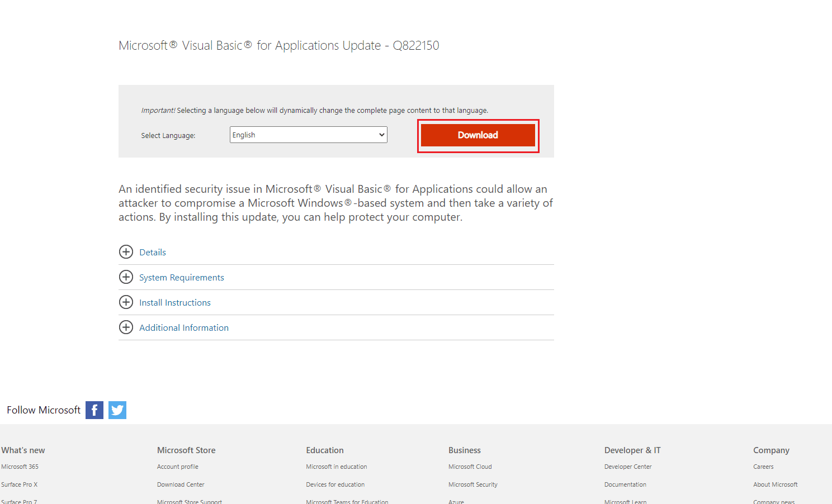Click the 'What's new' footer heading
This screenshot has width=832, height=504.
[x=23, y=450]
